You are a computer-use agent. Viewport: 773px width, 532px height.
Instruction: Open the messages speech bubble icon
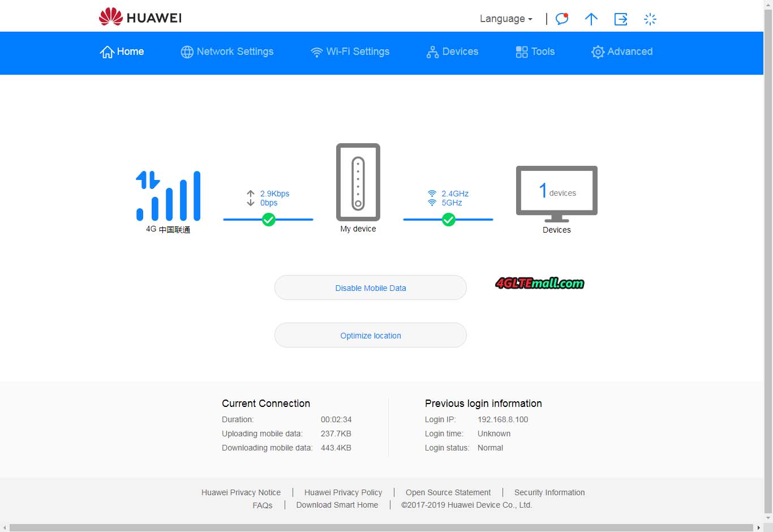tap(561, 19)
